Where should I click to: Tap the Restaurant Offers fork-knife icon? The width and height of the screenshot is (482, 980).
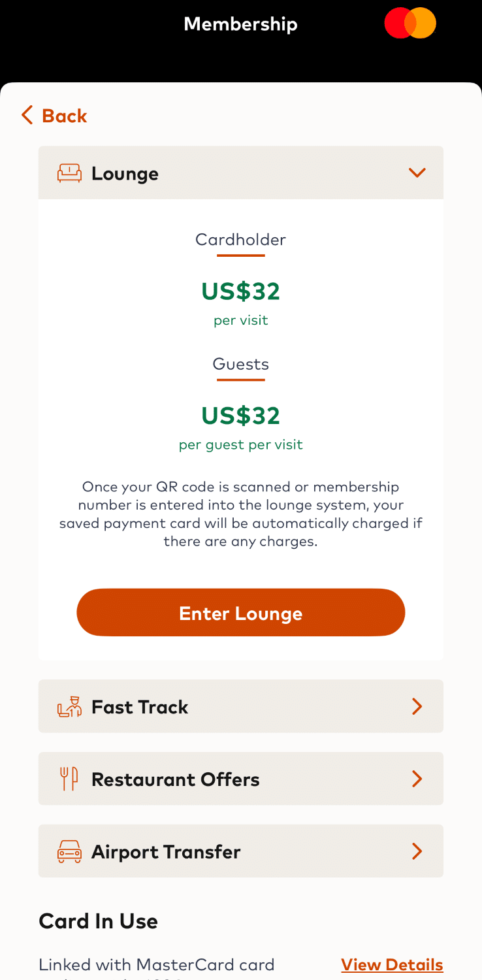click(x=69, y=779)
